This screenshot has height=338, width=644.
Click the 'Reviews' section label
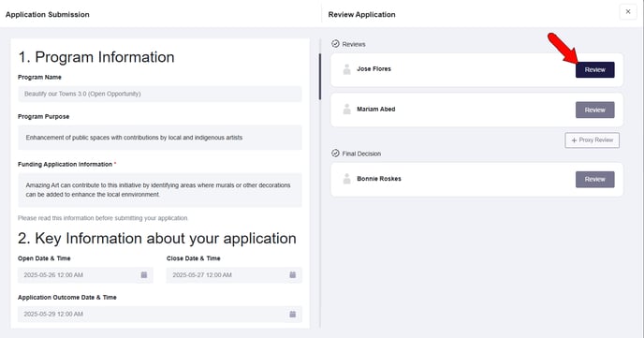pyautogui.click(x=354, y=44)
